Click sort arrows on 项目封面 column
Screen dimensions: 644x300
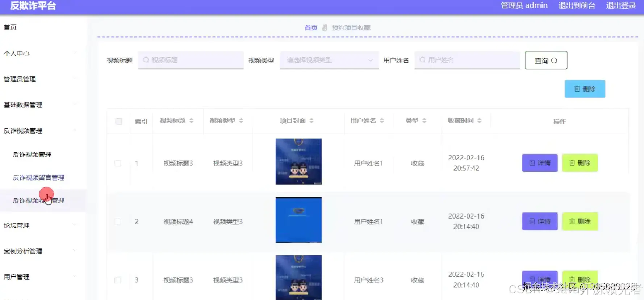pos(311,121)
